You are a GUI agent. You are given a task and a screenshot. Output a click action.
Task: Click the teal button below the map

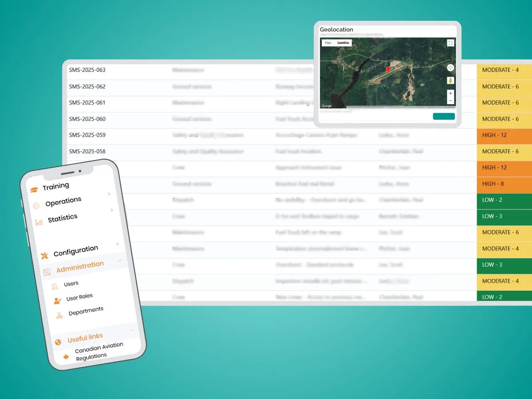443,116
